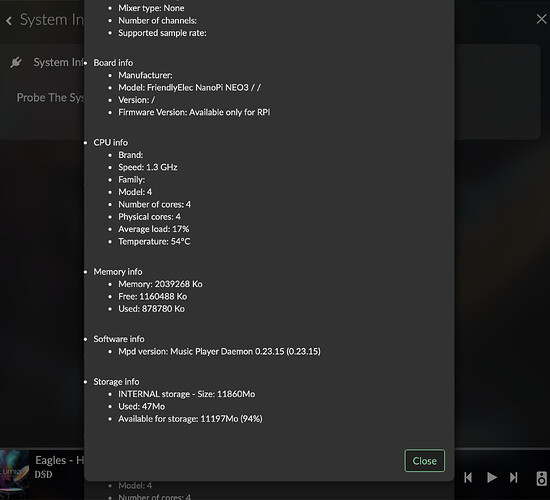
Task: Select Manufacturer: line under Board info
Action: (145, 75)
